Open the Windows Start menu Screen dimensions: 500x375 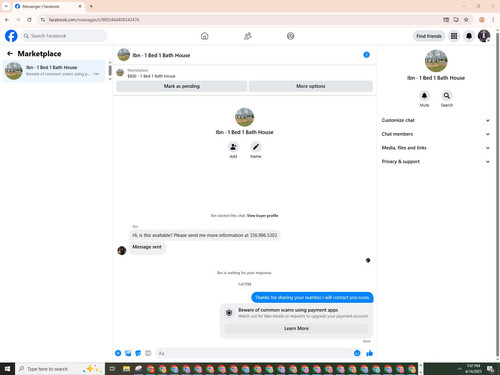click(7, 369)
